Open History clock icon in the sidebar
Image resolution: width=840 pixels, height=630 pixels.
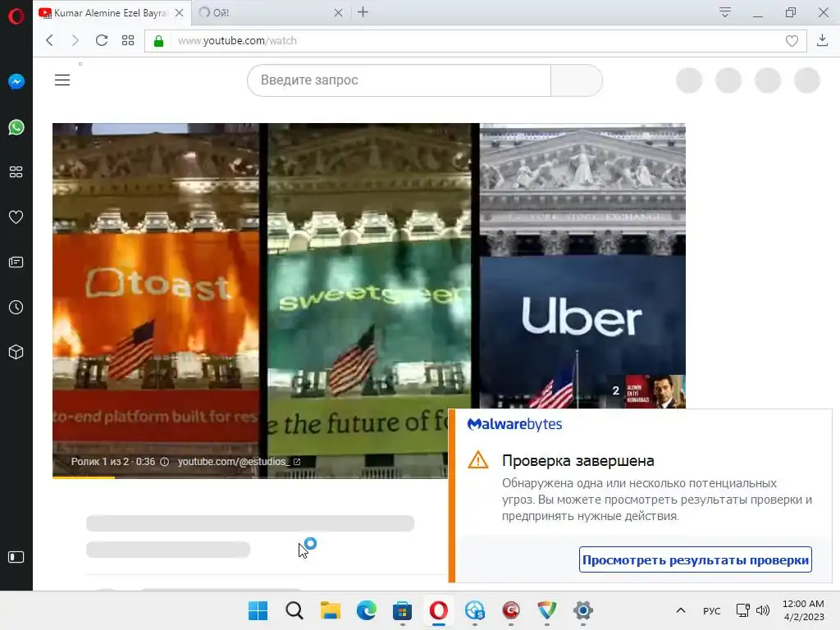pyautogui.click(x=16, y=307)
